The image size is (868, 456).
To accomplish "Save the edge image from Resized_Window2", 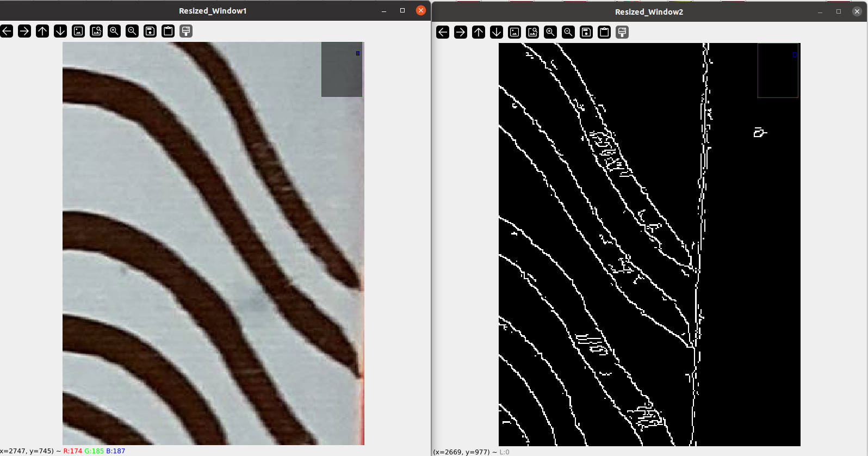I will [586, 32].
